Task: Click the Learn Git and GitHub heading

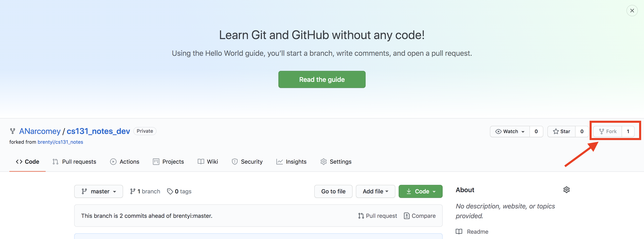Action: click(322, 35)
